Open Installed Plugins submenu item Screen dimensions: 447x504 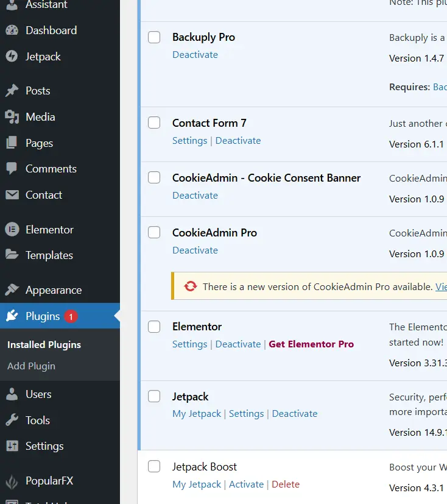[44, 344]
